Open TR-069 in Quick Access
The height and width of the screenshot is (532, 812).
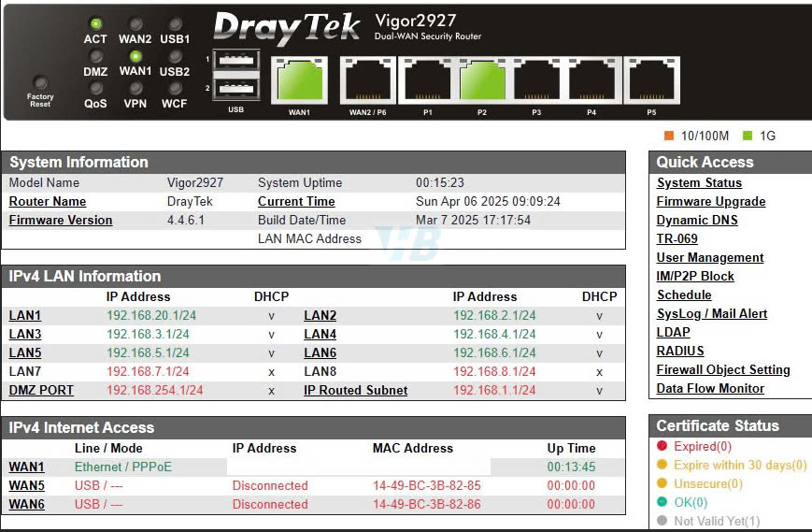tap(677, 238)
